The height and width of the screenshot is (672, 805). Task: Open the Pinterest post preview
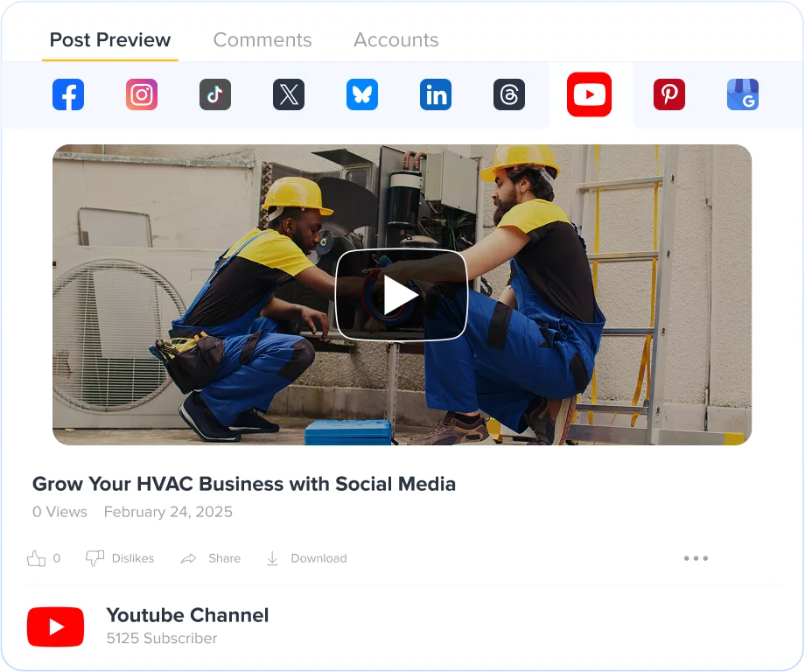[669, 94]
